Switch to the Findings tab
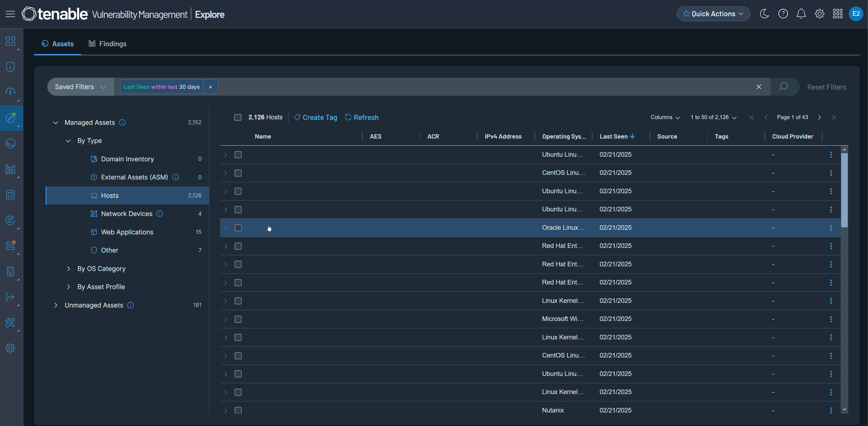The height and width of the screenshot is (426, 868). 108,44
